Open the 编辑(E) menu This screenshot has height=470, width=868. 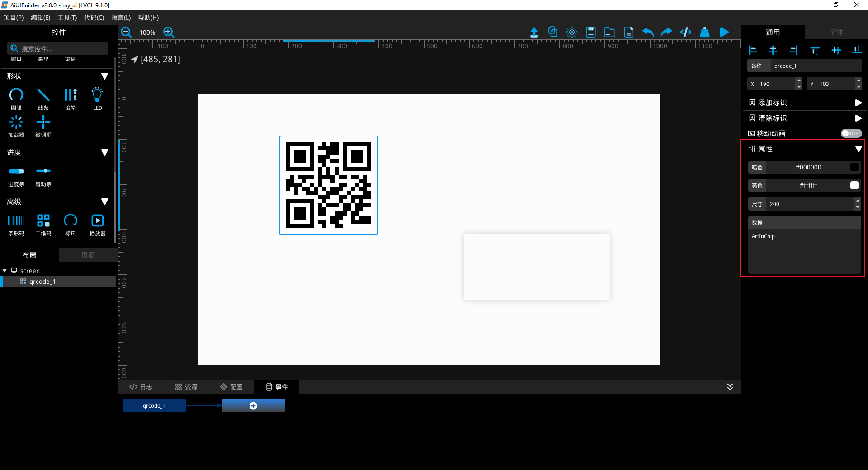pos(41,18)
